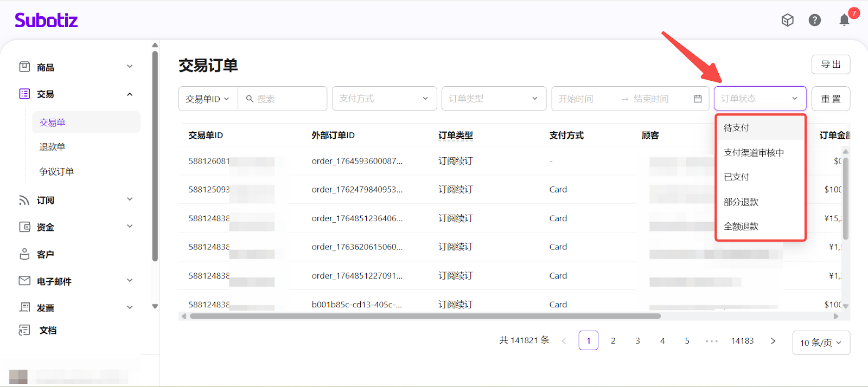Click the search magnifier icon
This screenshot has height=387, width=868.
(250, 99)
